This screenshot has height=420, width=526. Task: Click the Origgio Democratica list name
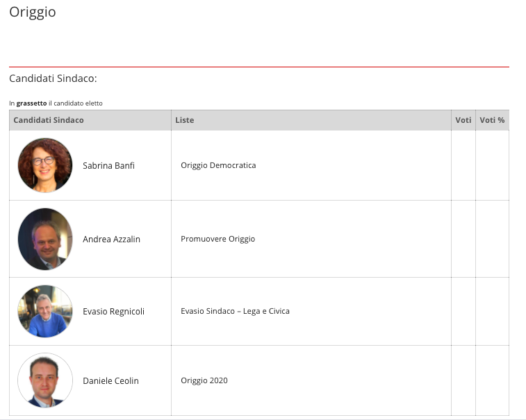click(218, 165)
